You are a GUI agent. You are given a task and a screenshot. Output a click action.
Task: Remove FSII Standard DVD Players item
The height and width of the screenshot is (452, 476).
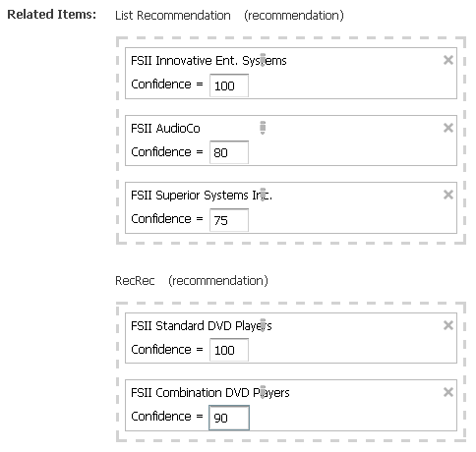tap(447, 325)
